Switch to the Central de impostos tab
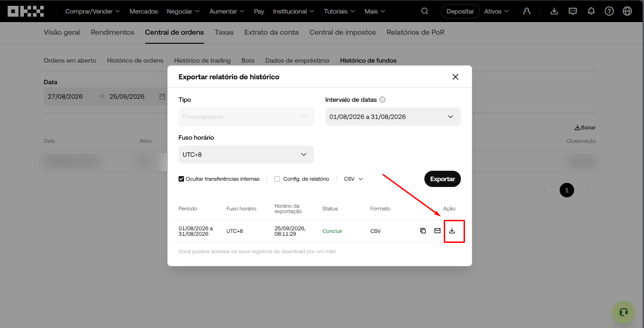This screenshot has width=644, height=328. coord(343,32)
